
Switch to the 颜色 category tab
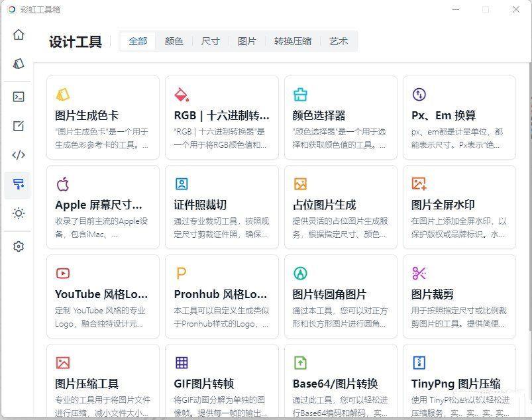tap(173, 40)
